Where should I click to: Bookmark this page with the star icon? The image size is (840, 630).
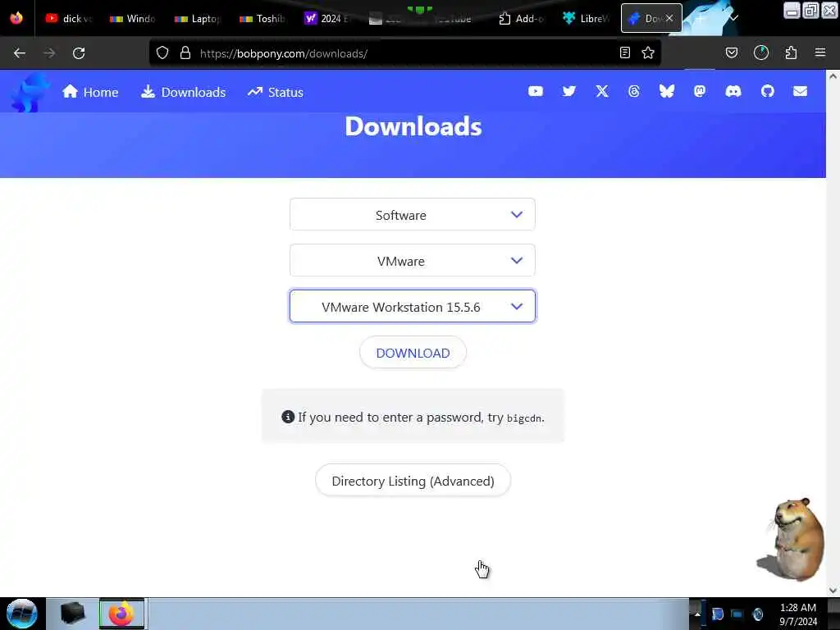[648, 52]
